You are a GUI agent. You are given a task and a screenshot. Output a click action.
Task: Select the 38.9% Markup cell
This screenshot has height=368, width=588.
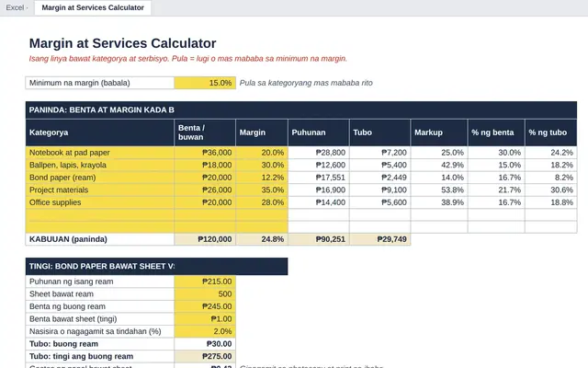pyautogui.click(x=439, y=202)
